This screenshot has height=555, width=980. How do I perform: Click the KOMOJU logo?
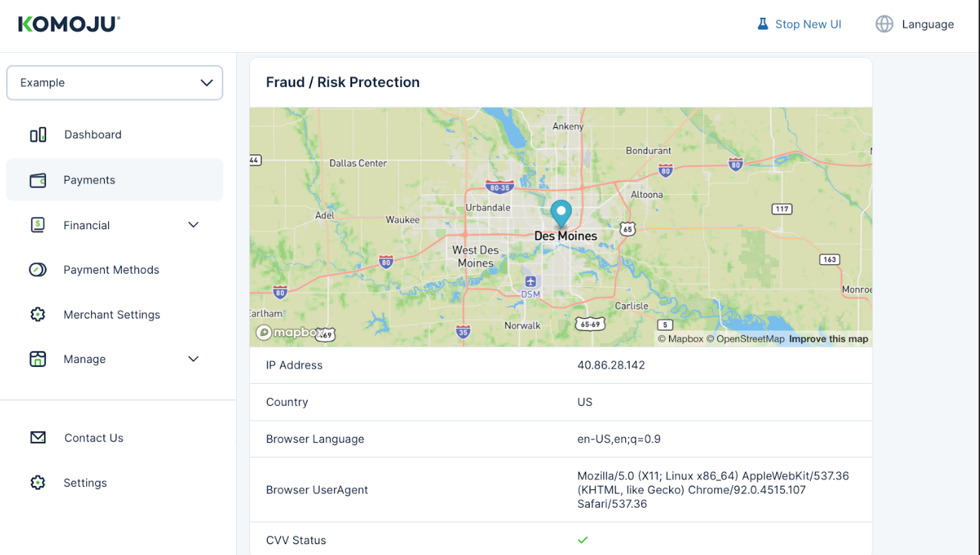pyautogui.click(x=69, y=24)
